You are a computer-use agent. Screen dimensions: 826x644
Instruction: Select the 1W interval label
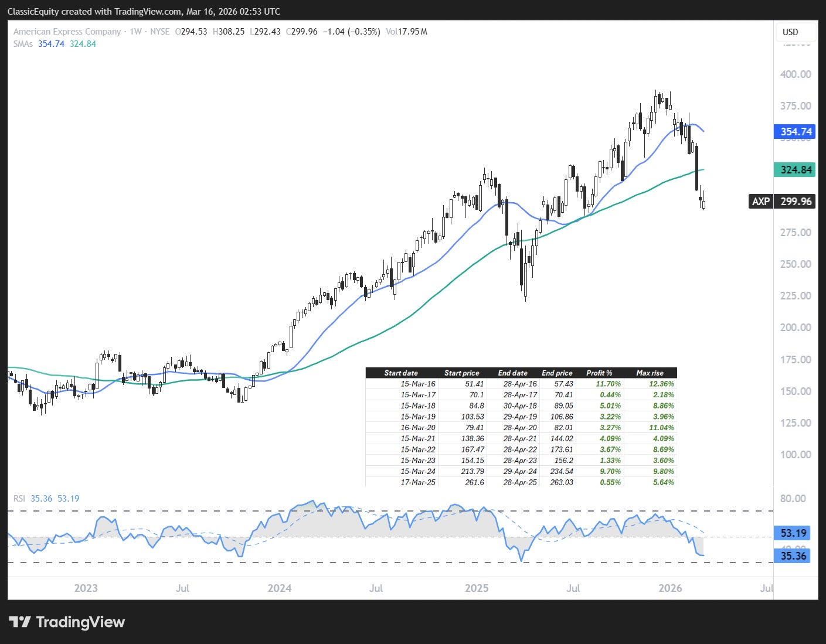click(x=135, y=32)
